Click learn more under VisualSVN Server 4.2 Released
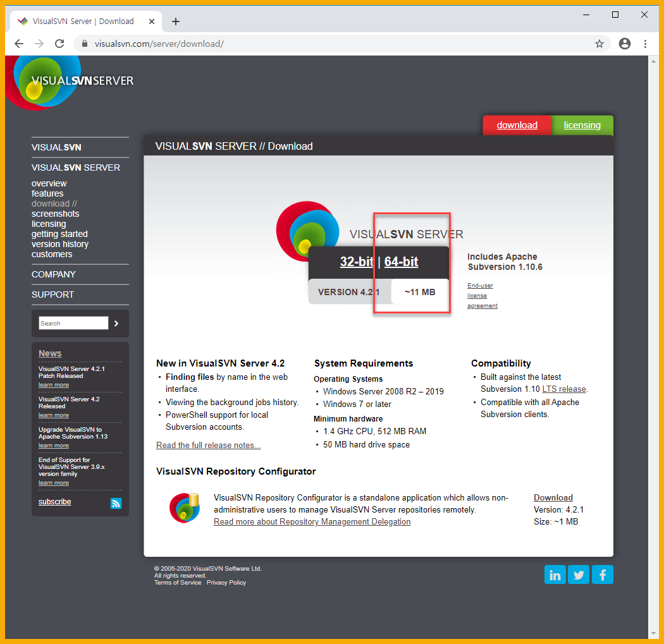Image resolution: width=664 pixels, height=644 pixels. (x=54, y=415)
